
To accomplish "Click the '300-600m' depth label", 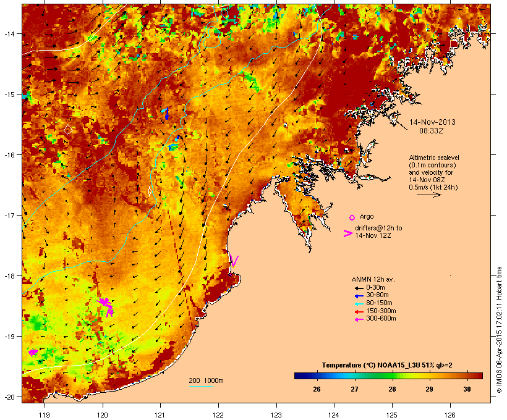I will pos(381,319).
